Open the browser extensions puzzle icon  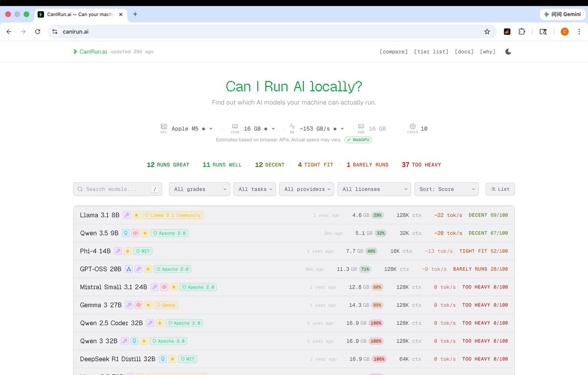pyautogui.click(x=522, y=31)
